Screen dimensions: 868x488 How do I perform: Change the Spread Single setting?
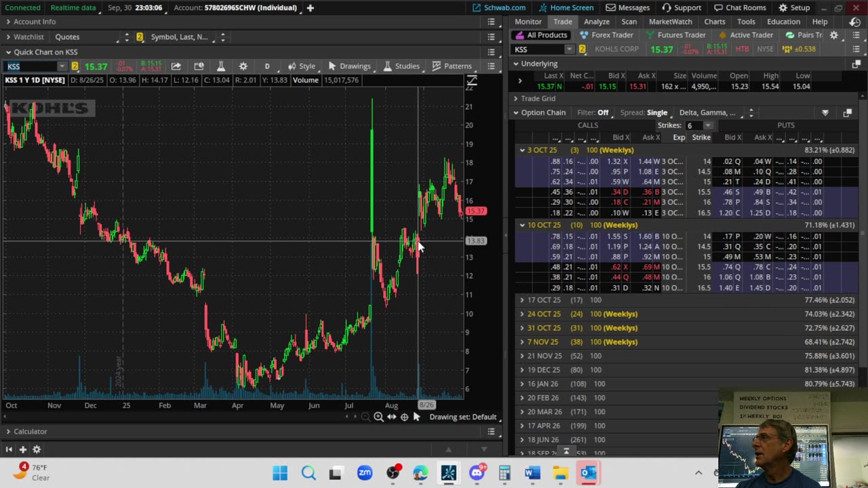tap(644, 113)
